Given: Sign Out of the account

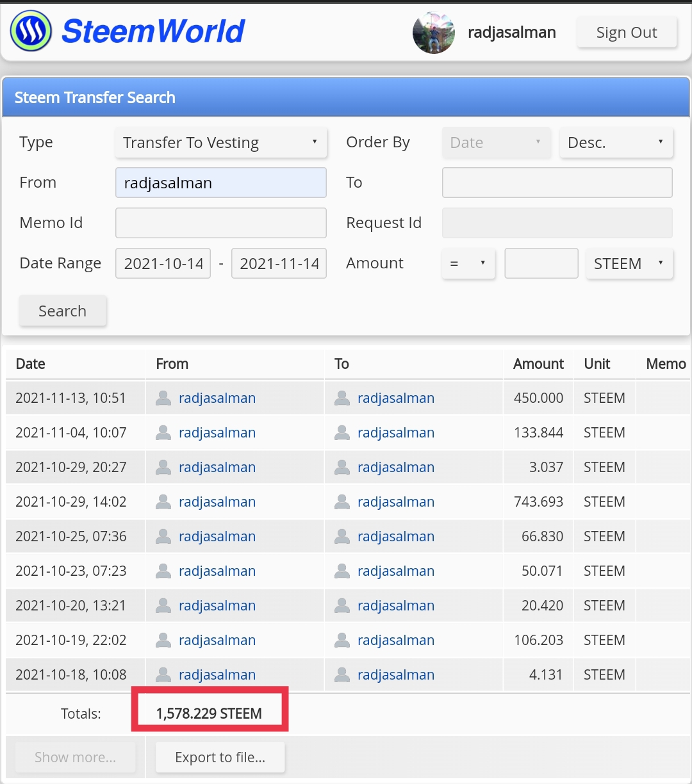Looking at the screenshot, I should tap(627, 32).
